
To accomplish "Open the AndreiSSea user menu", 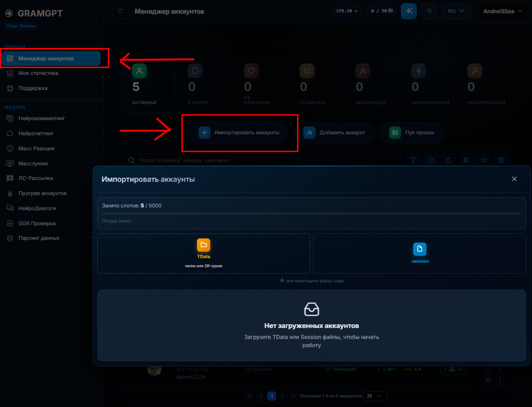I will tap(502, 11).
